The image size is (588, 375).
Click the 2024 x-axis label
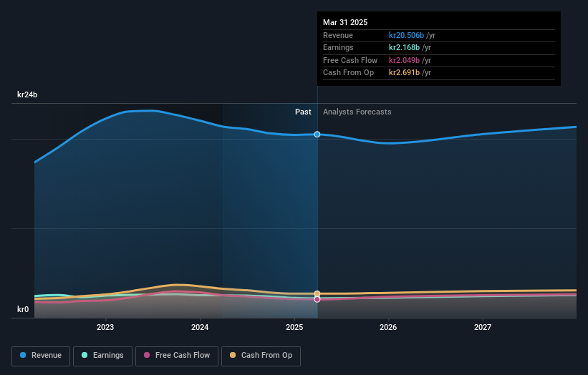point(200,328)
